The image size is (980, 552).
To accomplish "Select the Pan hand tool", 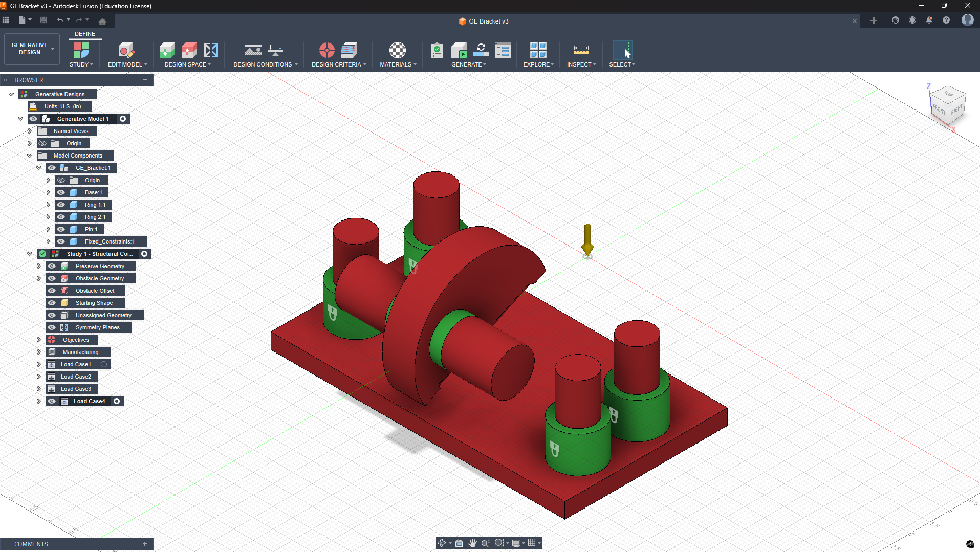I will pyautogui.click(x=472, y=543).
